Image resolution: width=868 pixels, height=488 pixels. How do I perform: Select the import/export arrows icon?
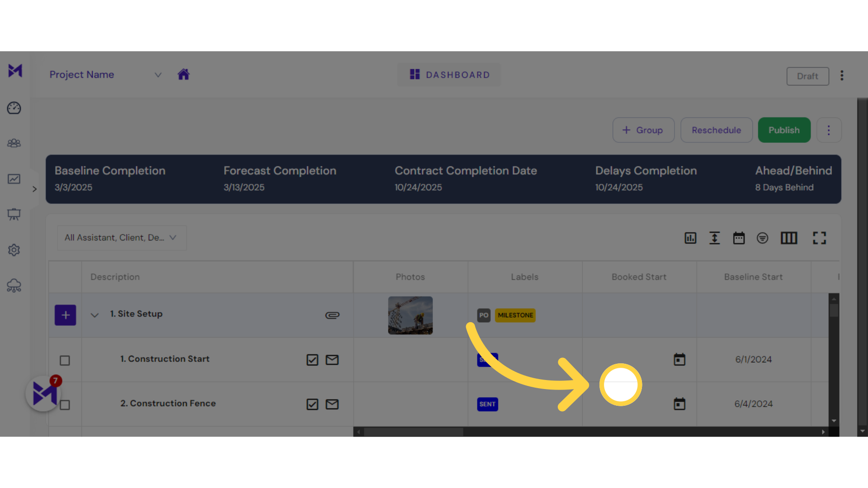(x=715, y=238)
